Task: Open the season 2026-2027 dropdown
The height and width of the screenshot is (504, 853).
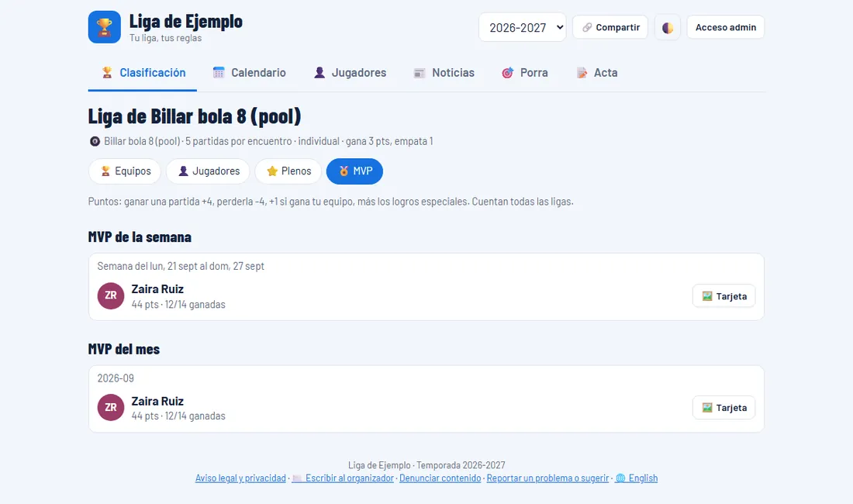Action: pos(522,27)
